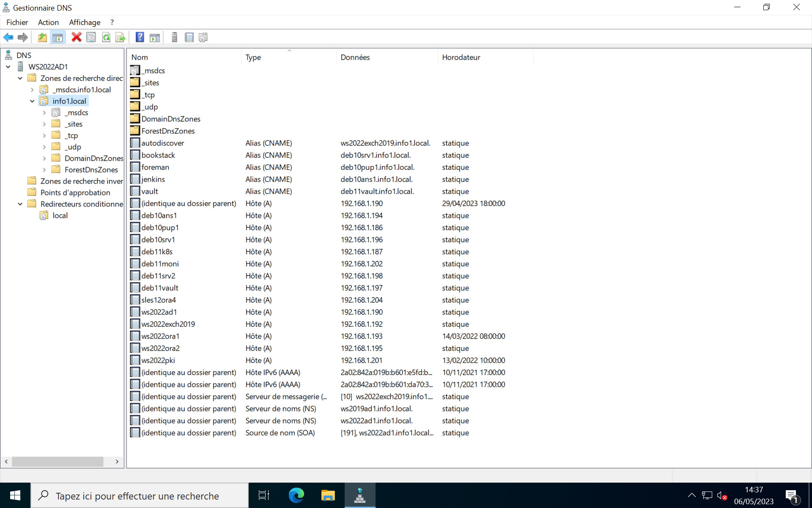Open Microsoft Edge from the taskbar

coord(296,495)
